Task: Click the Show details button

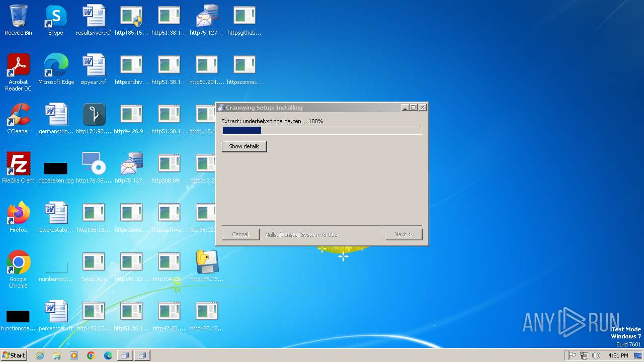Action: (244, 146)
